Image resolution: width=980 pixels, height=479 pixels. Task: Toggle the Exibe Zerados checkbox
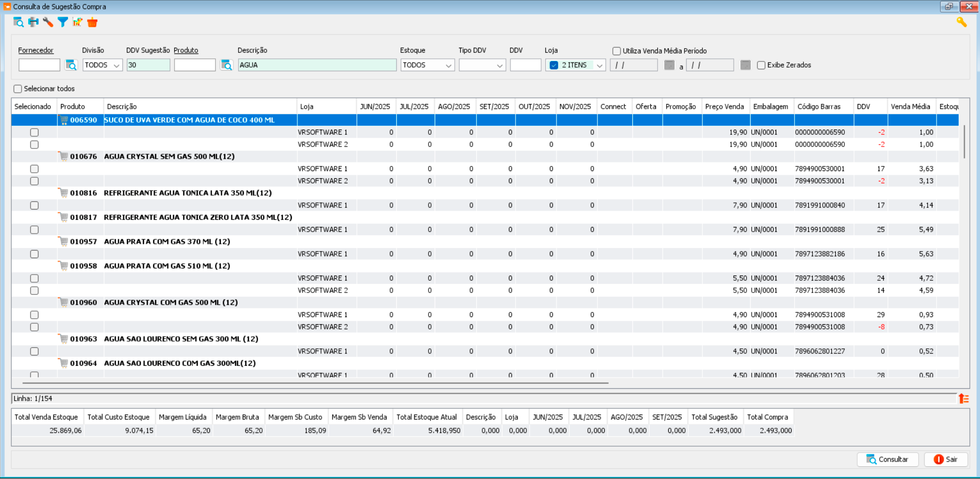point(761,65)
